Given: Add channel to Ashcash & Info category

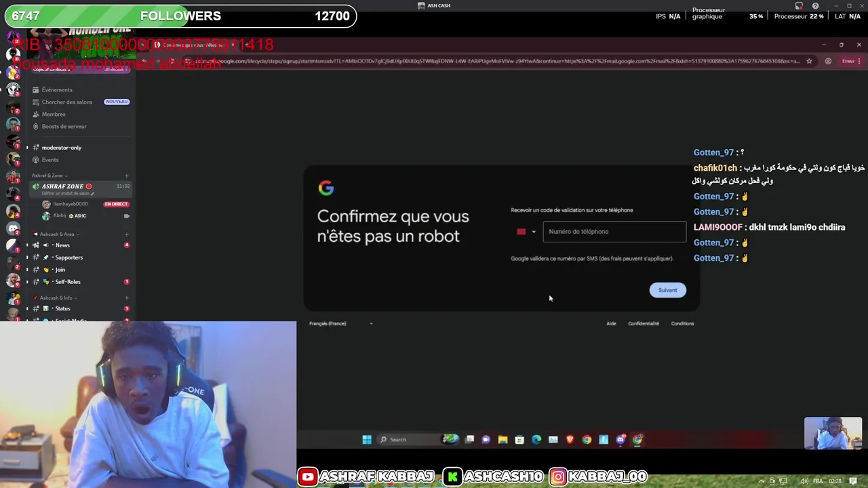Looking at the screenshot, I should tap(126, 298).
